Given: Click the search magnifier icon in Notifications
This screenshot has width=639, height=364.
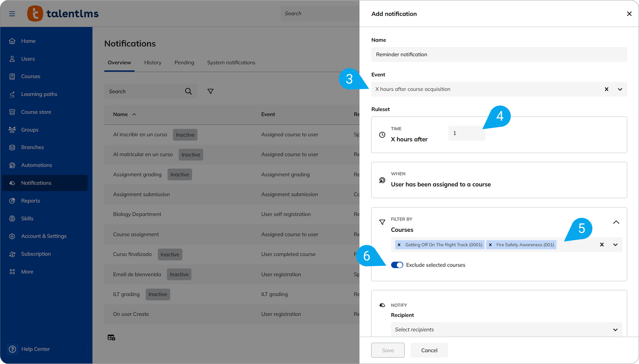Looking at the screenshot, I should (x=188, y=91).
